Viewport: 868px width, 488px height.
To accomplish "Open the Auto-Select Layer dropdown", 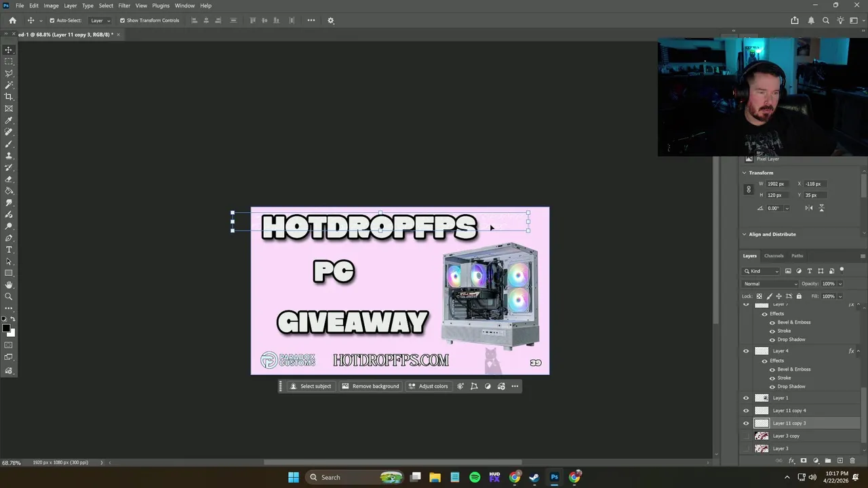I will tap(100, 20).
